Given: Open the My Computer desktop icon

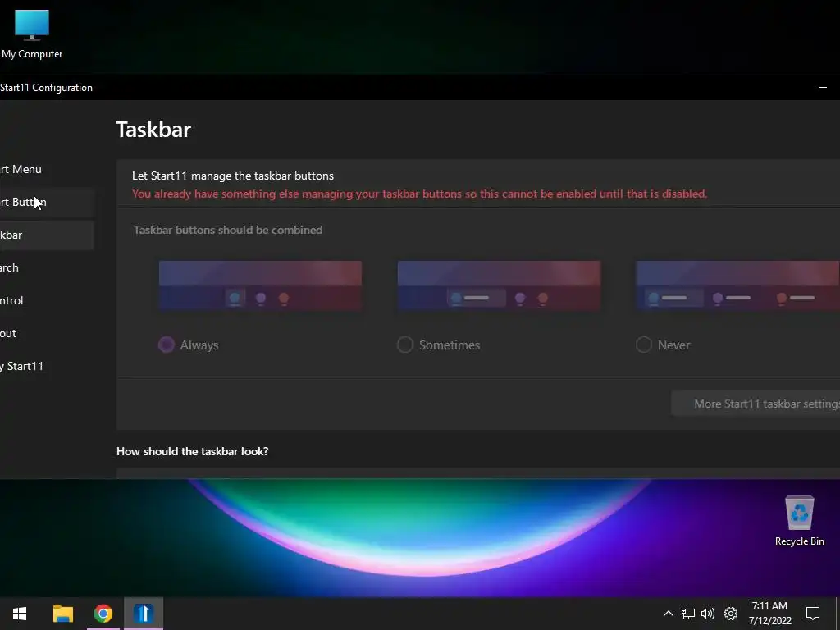Looking at the screenshot, I should point(32,34).
